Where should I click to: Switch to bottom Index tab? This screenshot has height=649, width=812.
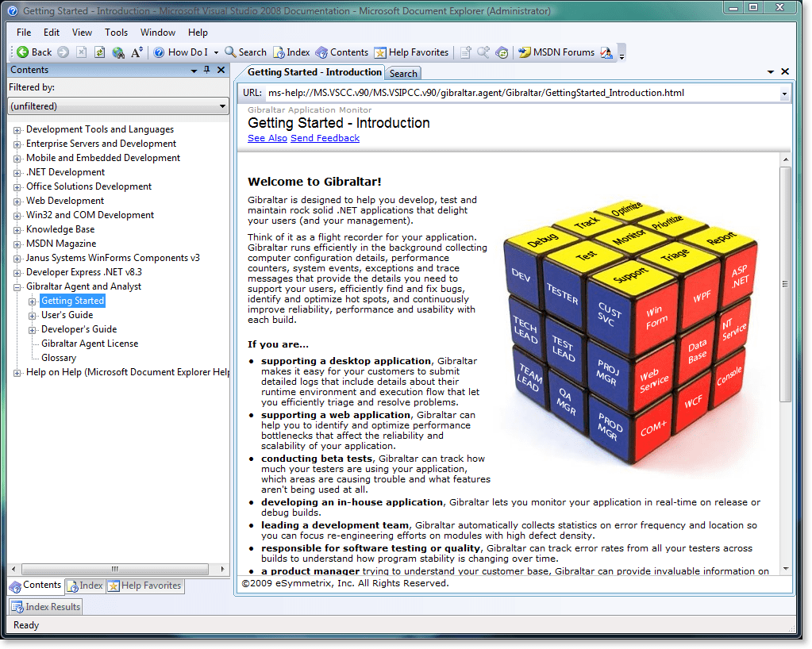[x=84, y=586]
